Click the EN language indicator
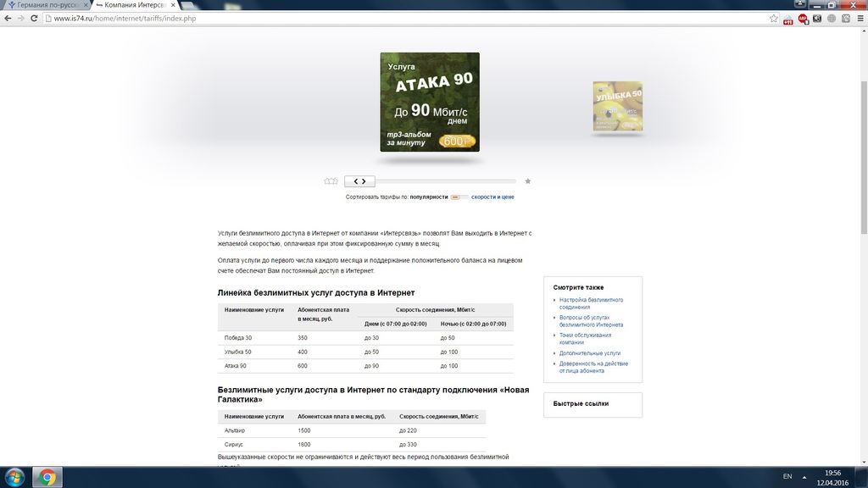868x488 pixels. pyautogui.click(x=787, y=476)
